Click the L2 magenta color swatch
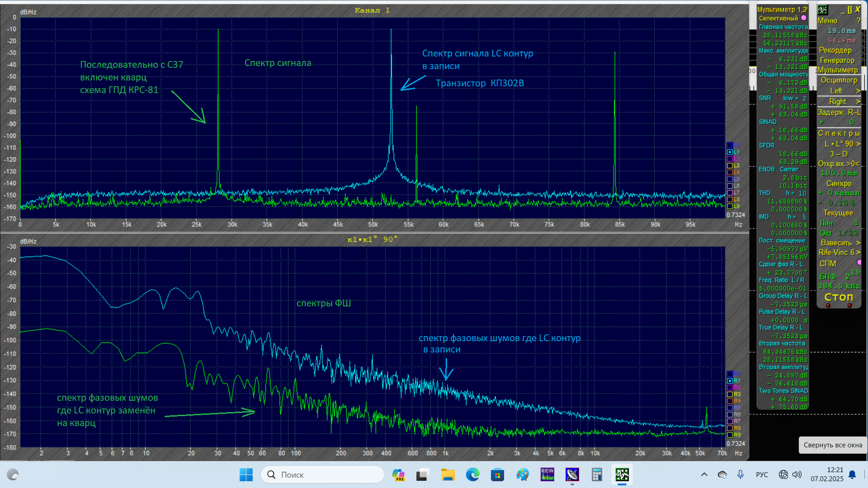The width and height of the screenshot is (868, 488). point(730,159)
